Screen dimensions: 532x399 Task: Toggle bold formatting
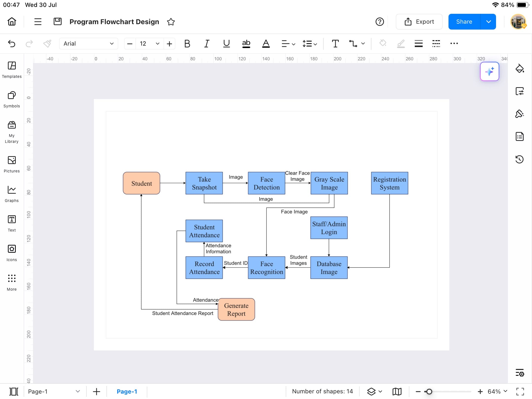click(187, 44)
